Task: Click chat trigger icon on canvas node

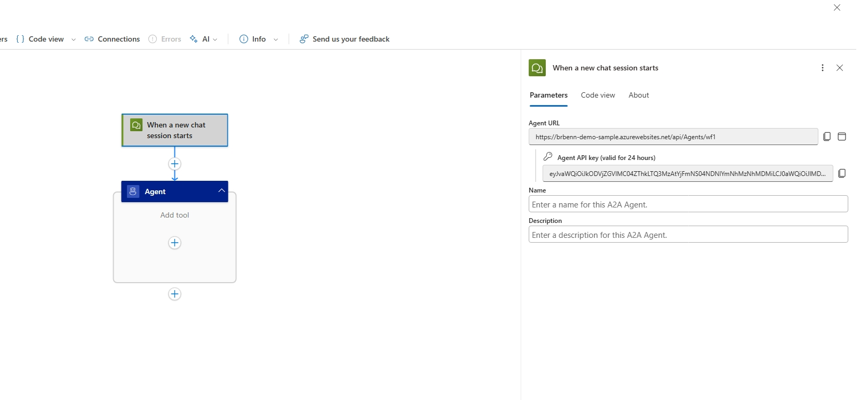Action: (x=137, y=125)
